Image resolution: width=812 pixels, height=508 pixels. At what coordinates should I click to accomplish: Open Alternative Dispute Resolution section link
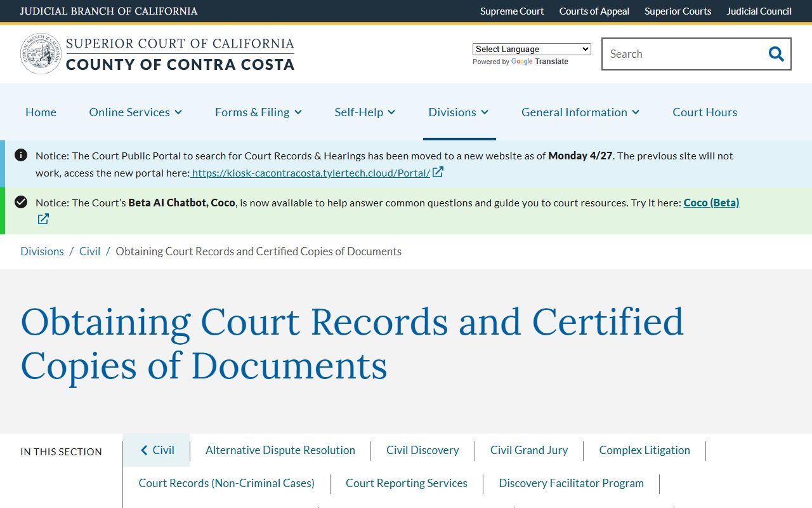tap(280, 450)
